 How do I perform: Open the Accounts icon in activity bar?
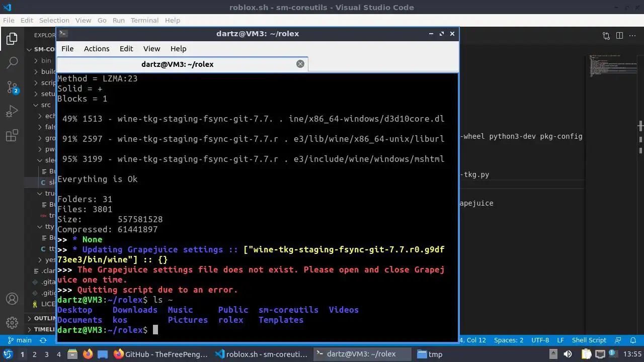coord(12,299)
